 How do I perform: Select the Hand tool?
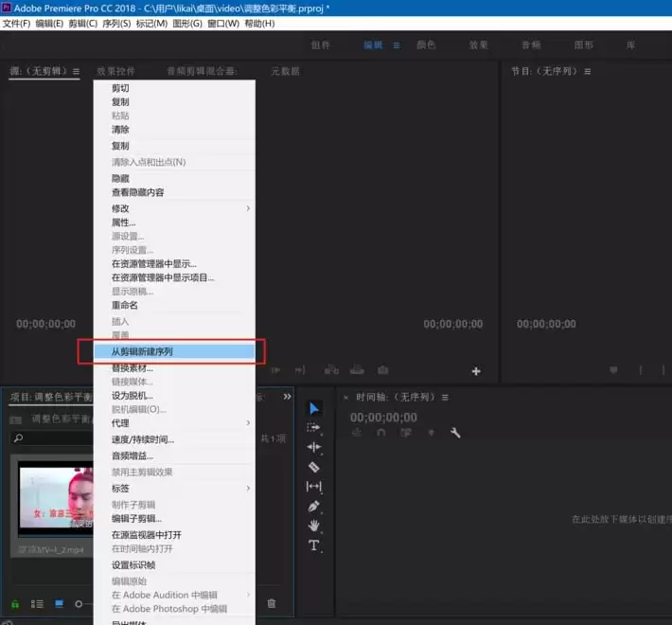314,526
